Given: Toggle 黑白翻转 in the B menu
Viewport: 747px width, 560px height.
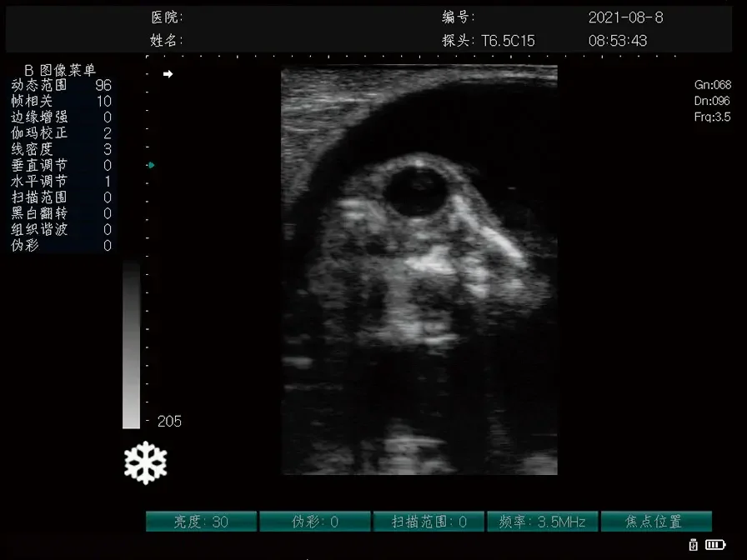Looking at the screenshot, I should tap(62, 213).
